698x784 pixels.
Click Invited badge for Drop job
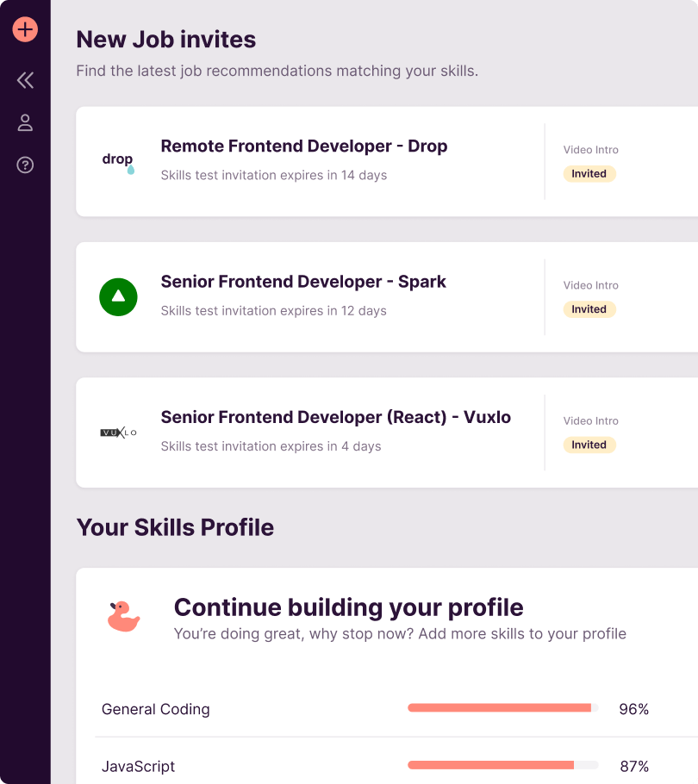[x=589, y=174]
